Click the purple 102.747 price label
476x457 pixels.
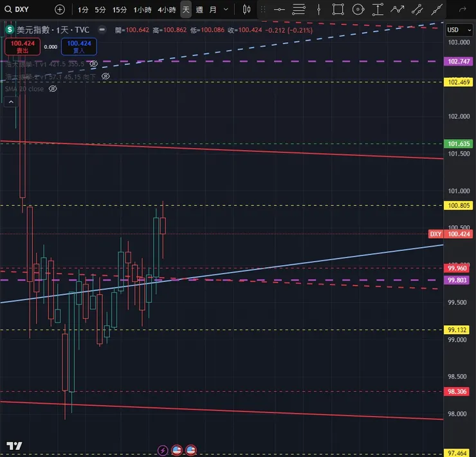coord(459,61)
